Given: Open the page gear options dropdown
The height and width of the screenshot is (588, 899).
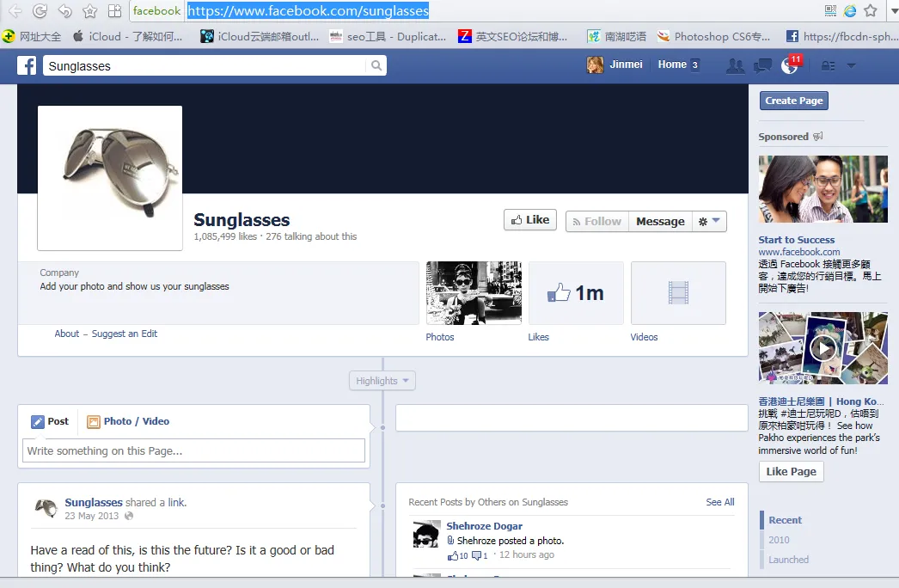Looking at the screenshot, I should click(709, 222).
